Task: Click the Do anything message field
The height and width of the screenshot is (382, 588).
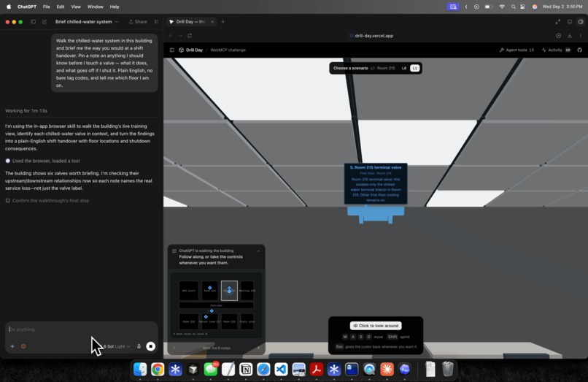Action: pyautogui.click(x=82, y=329)
